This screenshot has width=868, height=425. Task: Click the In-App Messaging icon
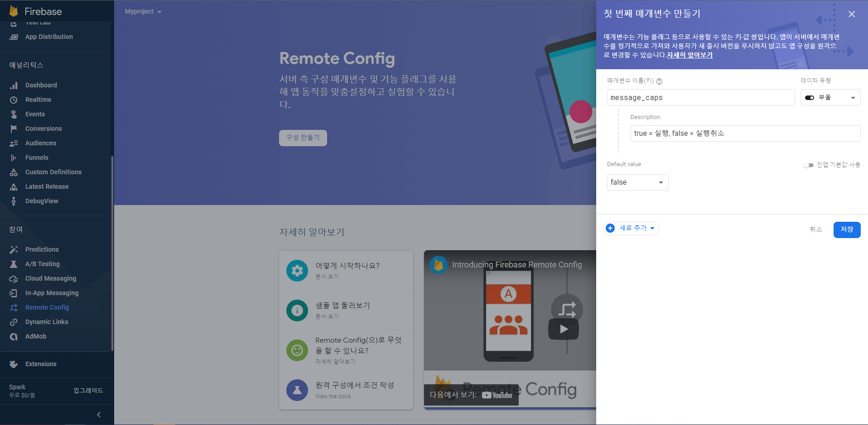pyautogui.click(x=14, y=293)
